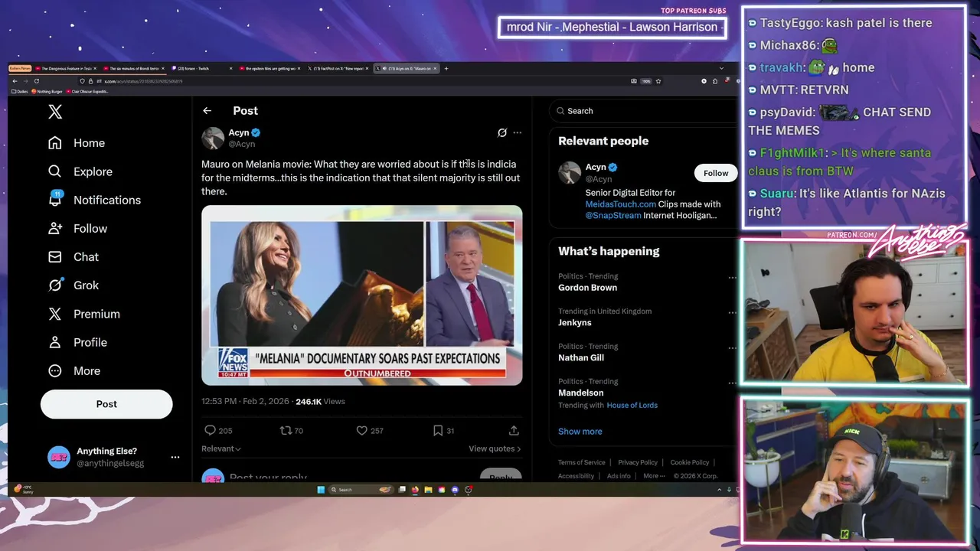The width and height of the screenshot is (980, 551).
Task: Open Mandelson trending topic
Action: pos(581,393)
